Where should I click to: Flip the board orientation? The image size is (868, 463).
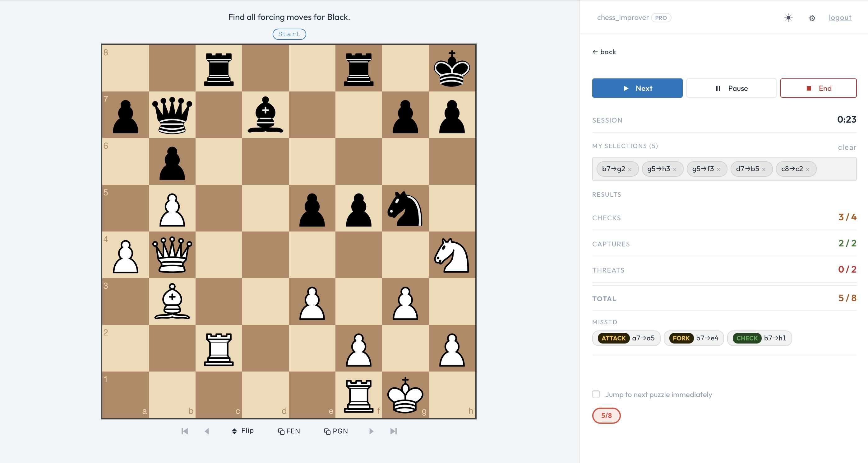[x=243, y=431]
